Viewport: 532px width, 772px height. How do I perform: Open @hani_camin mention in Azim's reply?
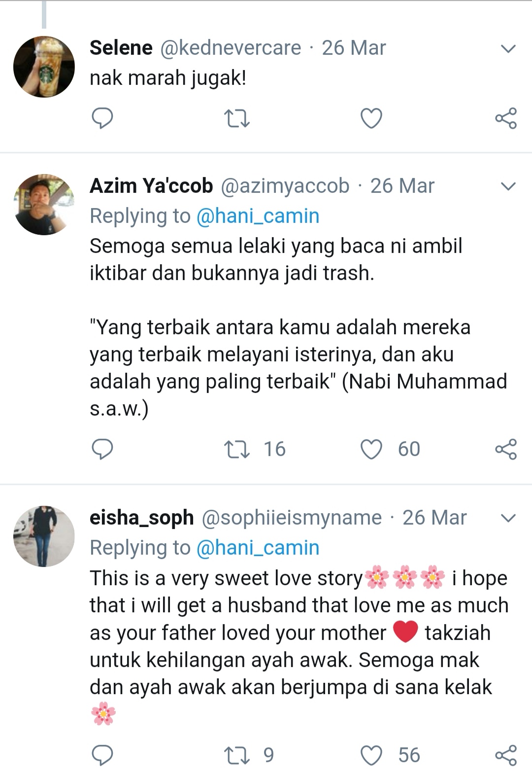(258, 216)
